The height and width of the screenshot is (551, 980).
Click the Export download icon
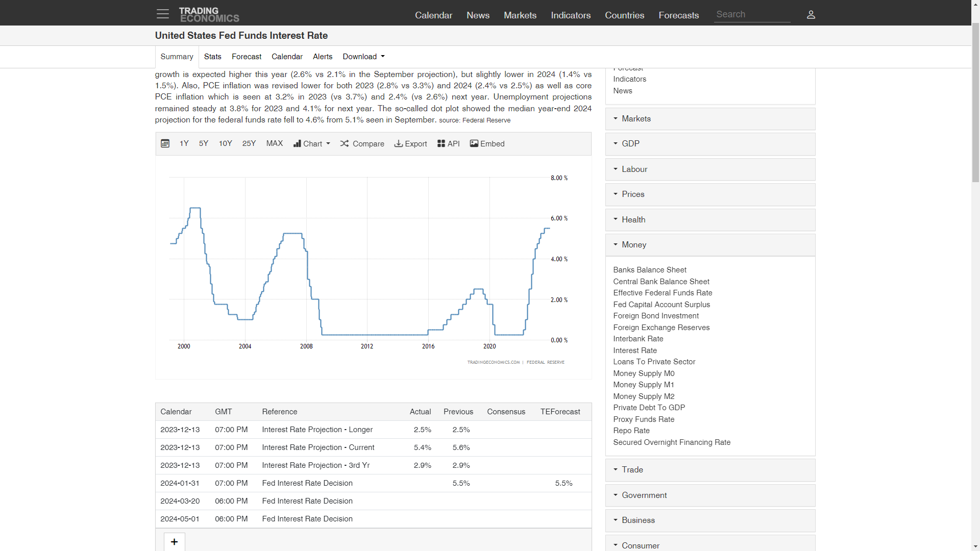[x=399, y=144]
